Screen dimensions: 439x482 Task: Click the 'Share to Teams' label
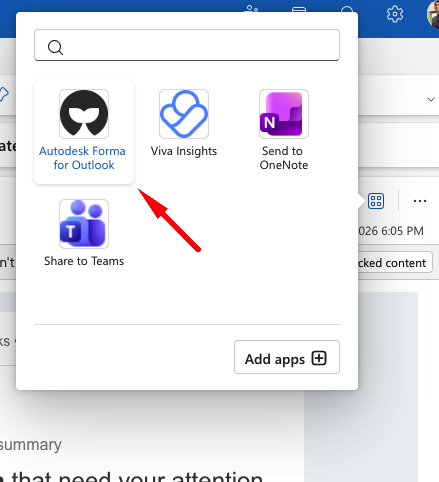pos(84,261)
